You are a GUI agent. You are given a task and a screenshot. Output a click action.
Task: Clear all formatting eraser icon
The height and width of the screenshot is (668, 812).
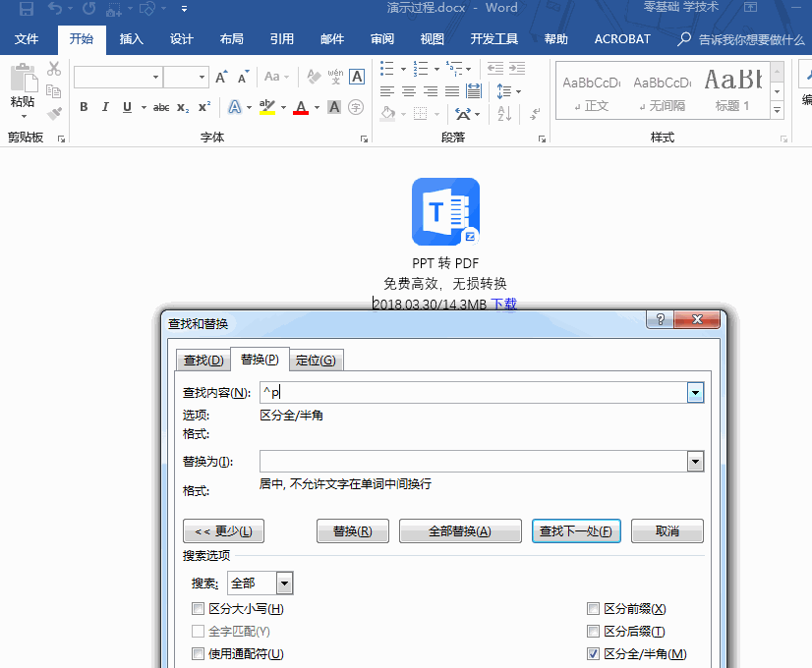point(314,77)
